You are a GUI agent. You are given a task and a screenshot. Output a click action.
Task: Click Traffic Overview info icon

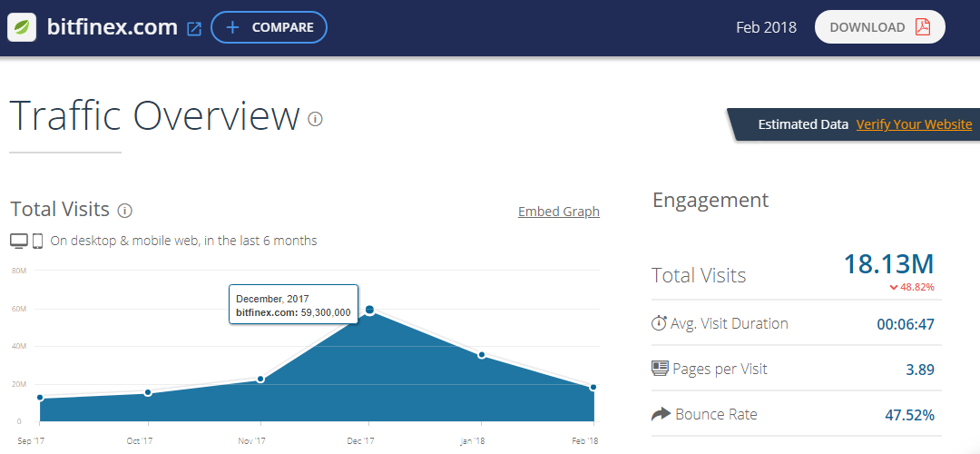tap(315, 119)
